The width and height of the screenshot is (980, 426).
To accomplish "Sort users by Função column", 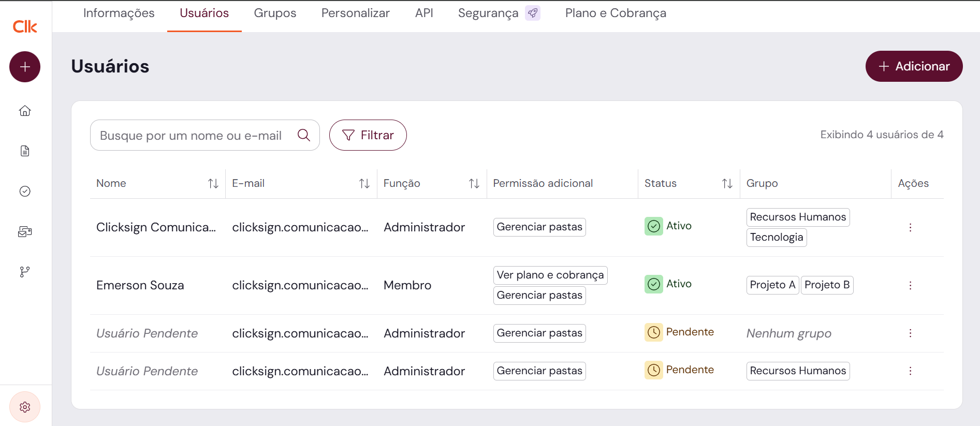I will click(x=474, y=183).
